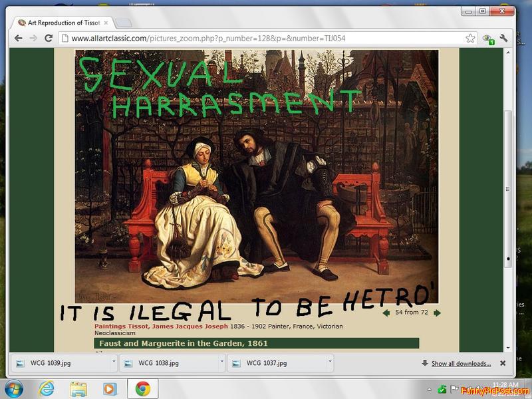Expand the options arrow for WCG 1037.jpg

[330, 362]
